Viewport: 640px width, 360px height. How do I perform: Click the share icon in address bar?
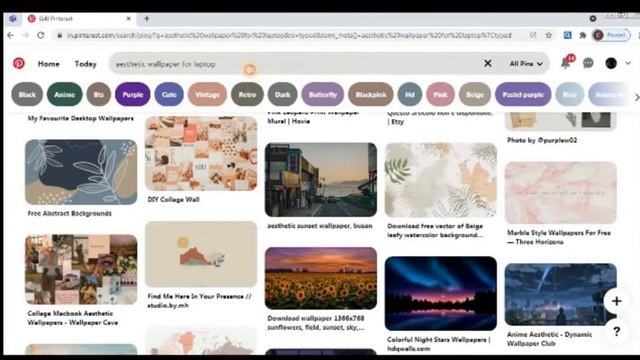pos(533,36)
